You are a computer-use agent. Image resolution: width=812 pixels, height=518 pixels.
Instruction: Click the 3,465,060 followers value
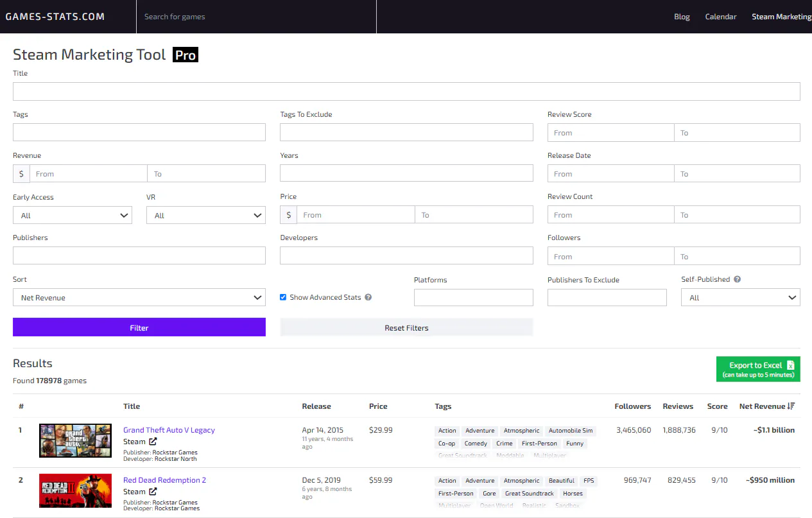point(634,430)
